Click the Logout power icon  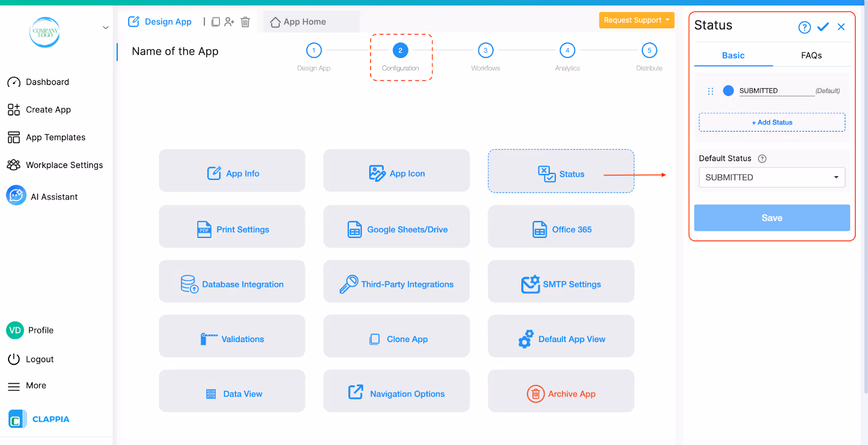pyautogui.click(x=14, y=359)
